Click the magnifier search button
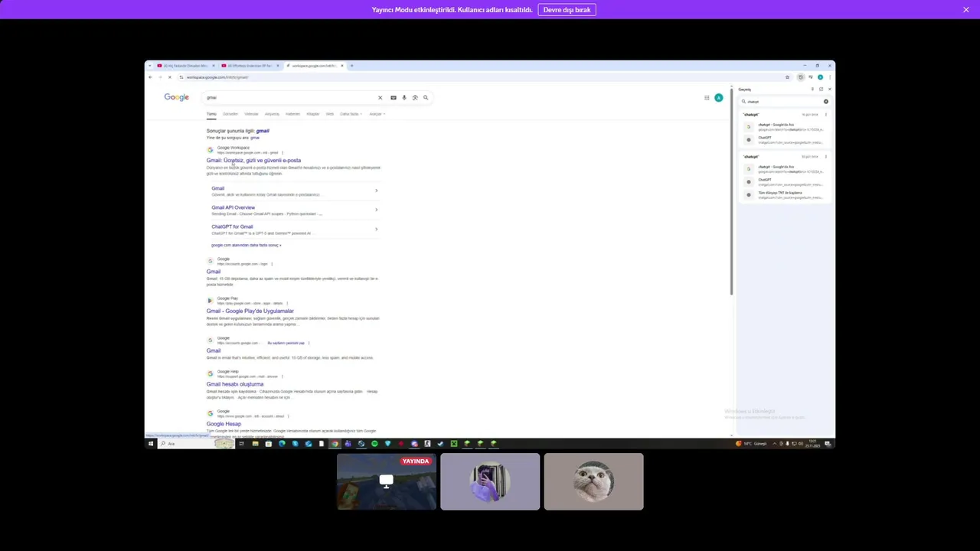The image size is (980, 551). point(426,97)
